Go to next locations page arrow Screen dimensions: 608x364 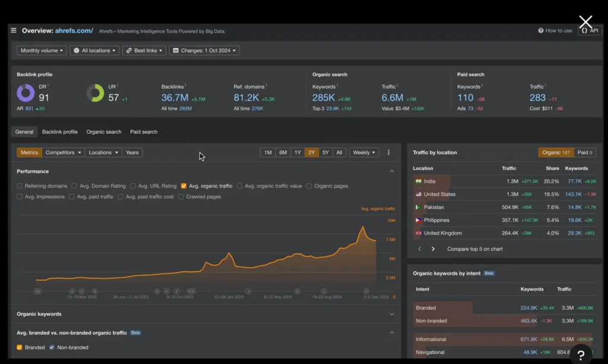[x=433, y=249]
